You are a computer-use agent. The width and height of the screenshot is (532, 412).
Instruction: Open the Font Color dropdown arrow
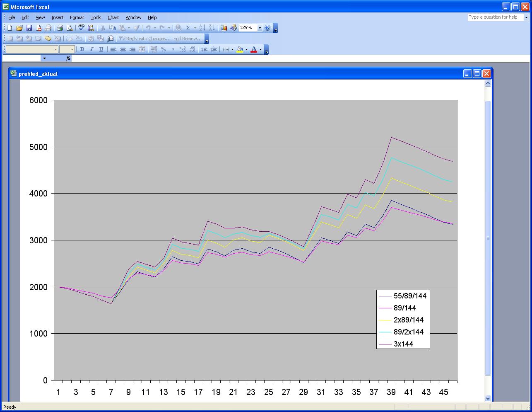[x=260, y=49]
